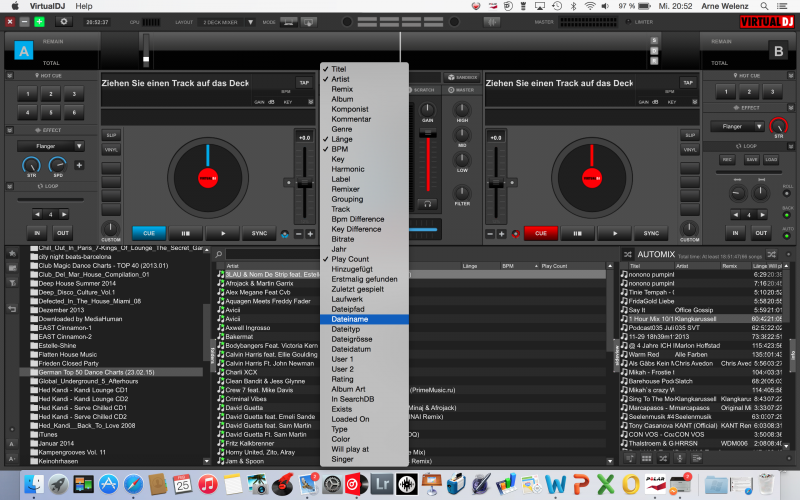Toggle the Dateiname column in context menu

point(350,319)
